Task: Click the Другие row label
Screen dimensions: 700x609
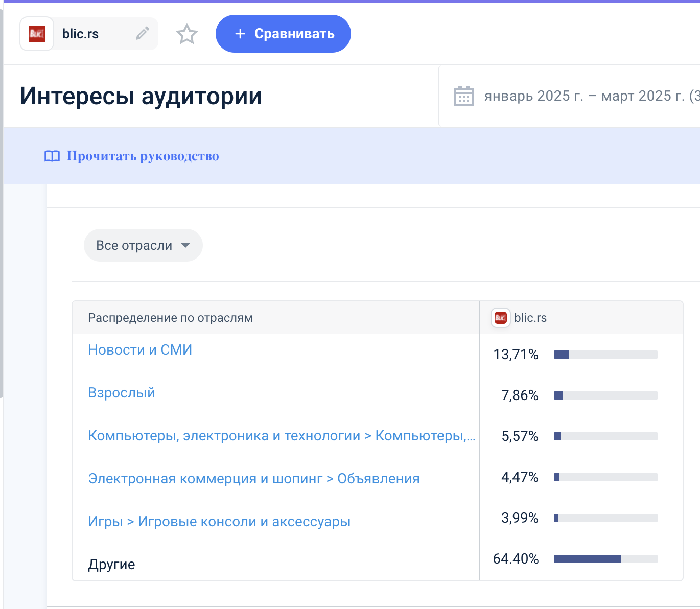Action: 111,565
